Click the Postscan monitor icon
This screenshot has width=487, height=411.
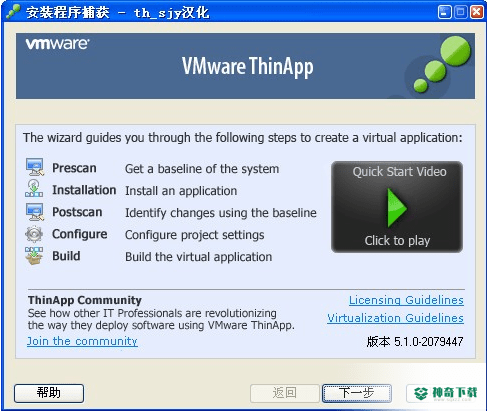(35, 212)
